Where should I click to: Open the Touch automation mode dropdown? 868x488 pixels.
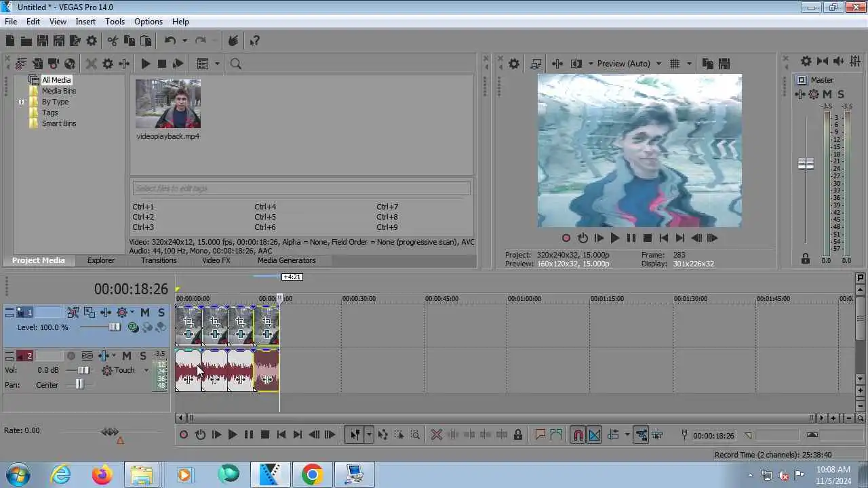145,370
